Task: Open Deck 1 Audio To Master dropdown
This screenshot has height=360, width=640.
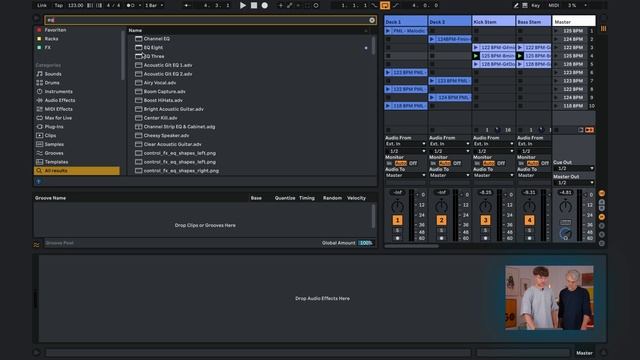Action: [406, 176]
